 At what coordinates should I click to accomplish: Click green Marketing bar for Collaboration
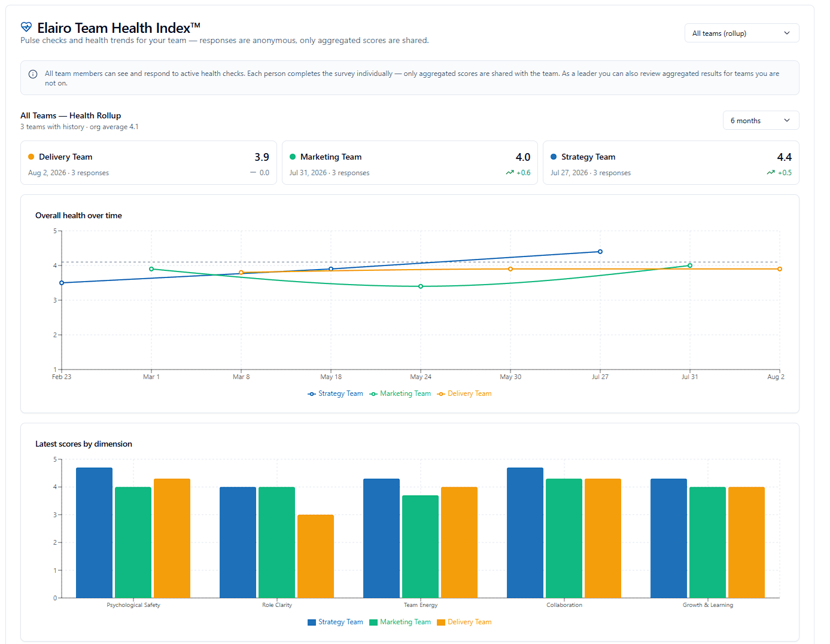pos(564,538)
